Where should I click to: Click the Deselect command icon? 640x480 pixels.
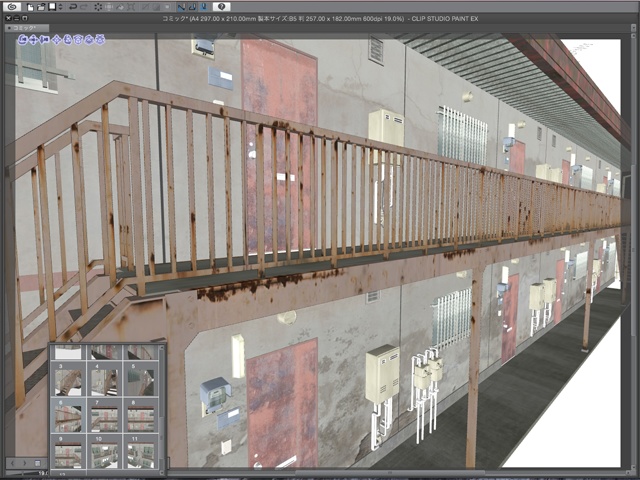click(145, 7)
